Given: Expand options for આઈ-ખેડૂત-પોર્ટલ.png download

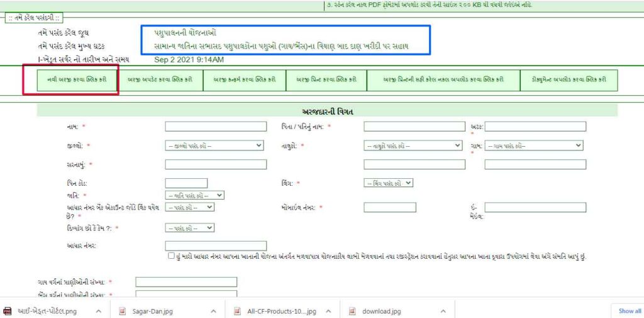Looking at the screenshot, I should pyautogui.click(x=98, y=312).
